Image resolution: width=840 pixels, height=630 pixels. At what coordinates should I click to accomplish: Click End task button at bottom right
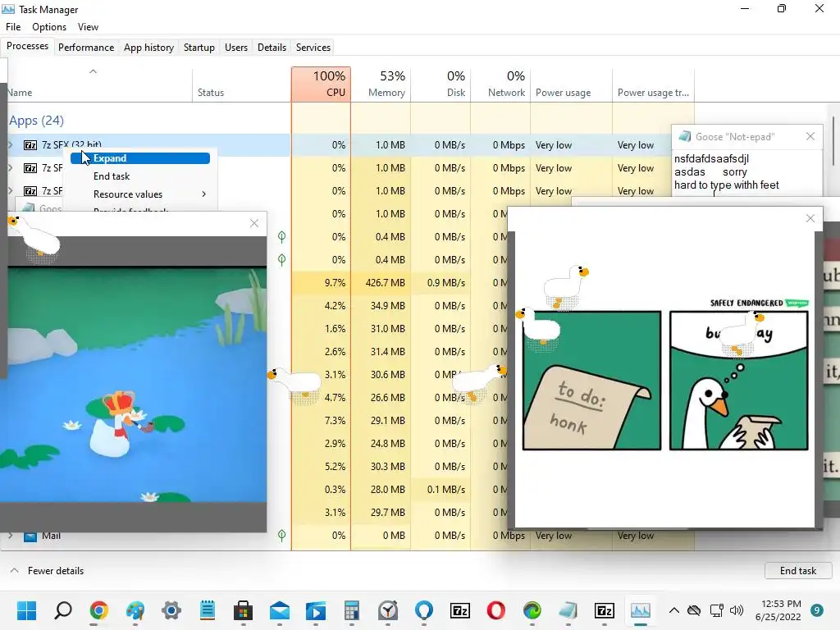point(798,571)
